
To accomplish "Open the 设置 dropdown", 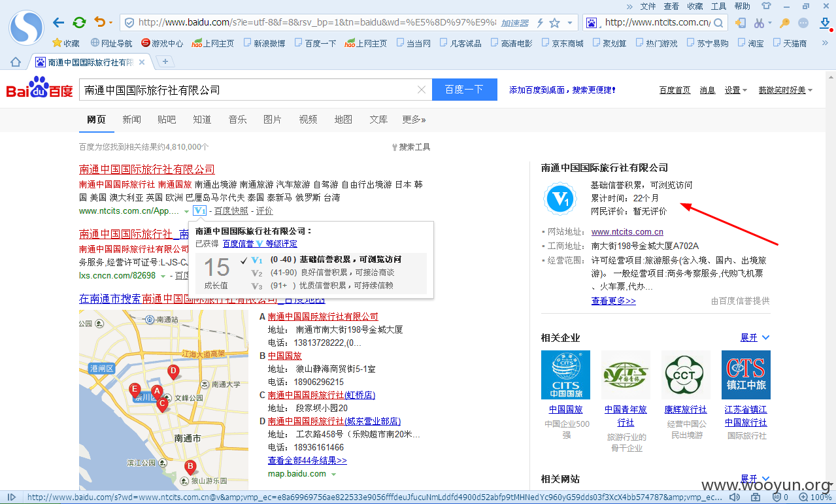I will click(x=736, y=90).
